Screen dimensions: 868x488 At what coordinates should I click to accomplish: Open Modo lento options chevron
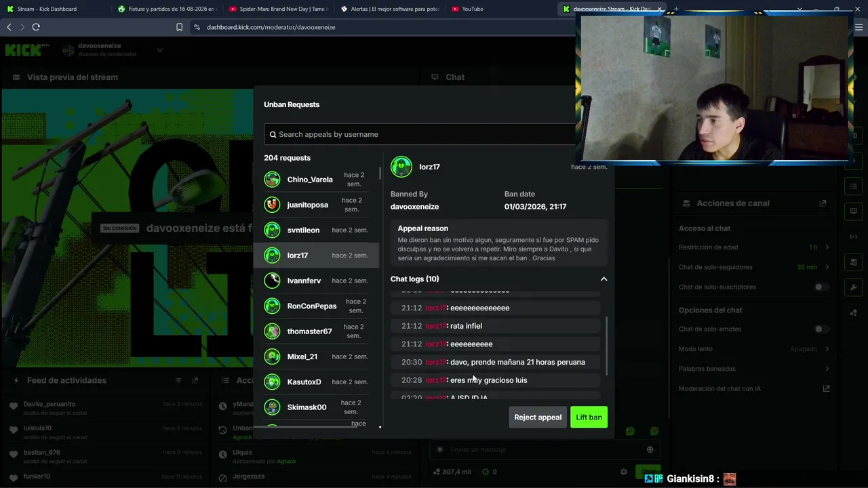(827, 349)
